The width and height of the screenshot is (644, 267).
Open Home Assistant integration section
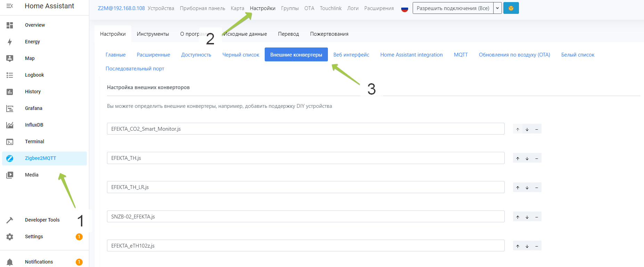pyautogui.click(x=412, y=55)
